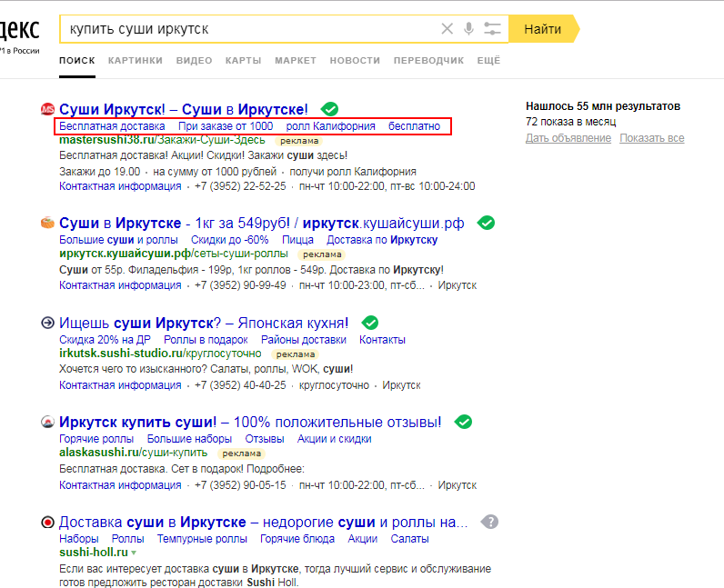Click the Контакты sitelink

pos(382,340)
